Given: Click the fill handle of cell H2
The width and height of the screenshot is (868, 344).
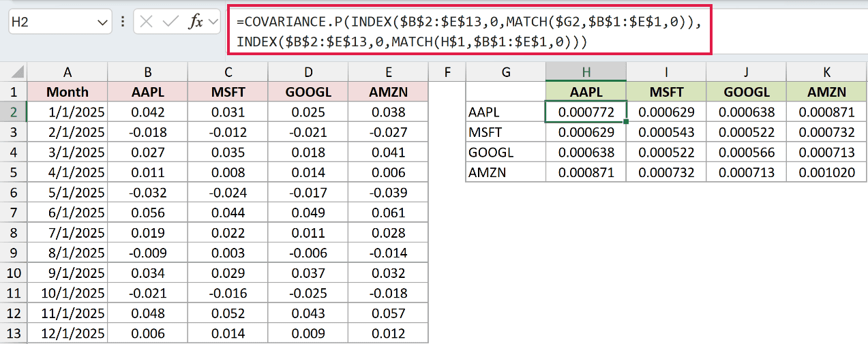Looking at the screenshot, I should [x=626, y=122].
